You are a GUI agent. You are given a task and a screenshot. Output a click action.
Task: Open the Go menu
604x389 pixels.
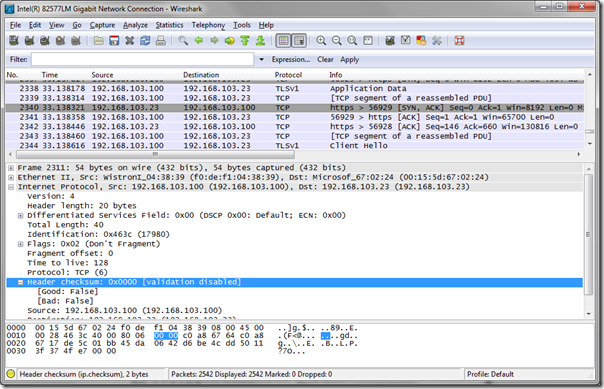coord(77,25)
